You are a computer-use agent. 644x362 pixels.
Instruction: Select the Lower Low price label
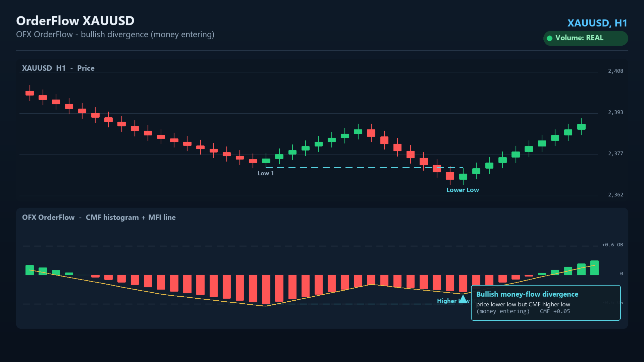[x=463, y=190]
